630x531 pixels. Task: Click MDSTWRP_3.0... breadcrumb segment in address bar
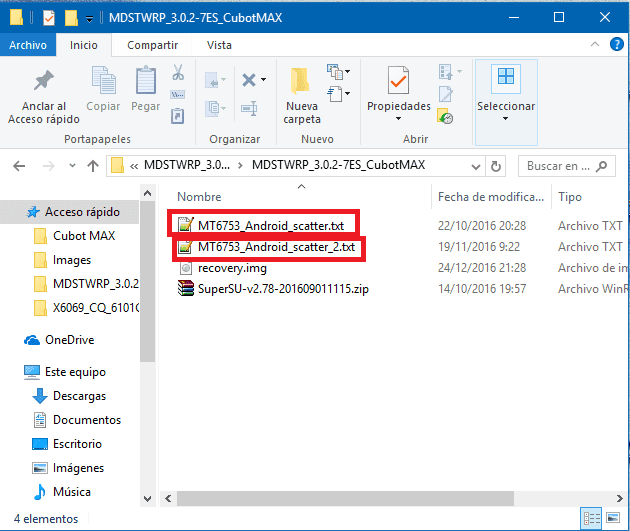[187, 165]
